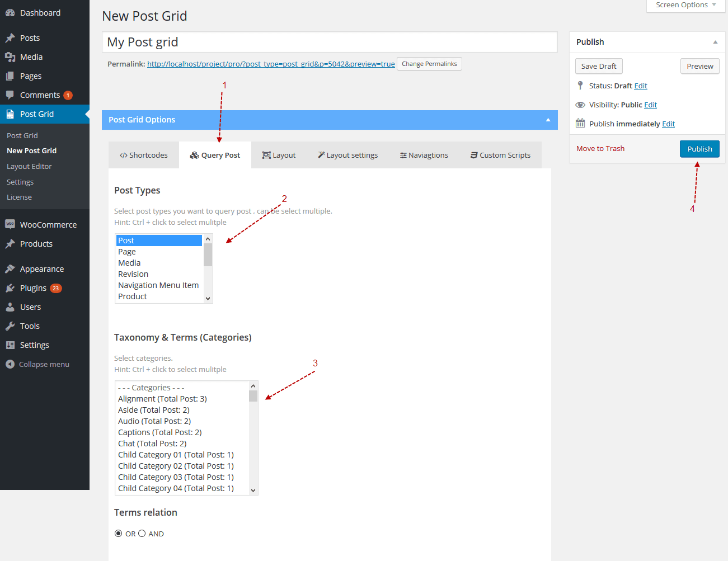Click the post types list up arrow
728x561 pixels.
tap(208, 239)
